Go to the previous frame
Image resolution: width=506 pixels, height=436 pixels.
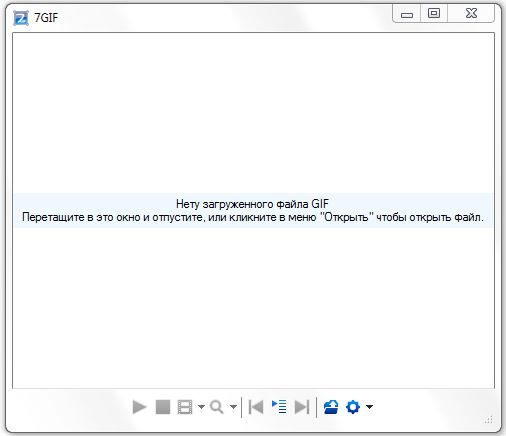(256, 407)
